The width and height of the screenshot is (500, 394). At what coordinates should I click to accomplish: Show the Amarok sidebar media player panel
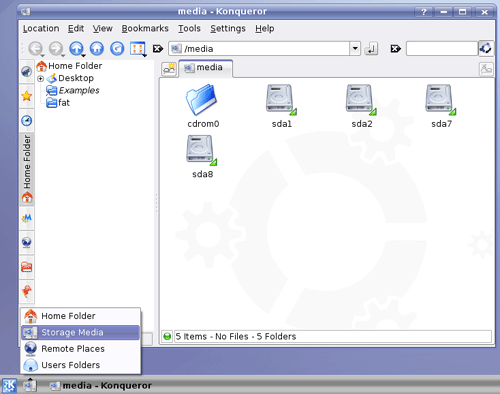click(x=27, y=72)
